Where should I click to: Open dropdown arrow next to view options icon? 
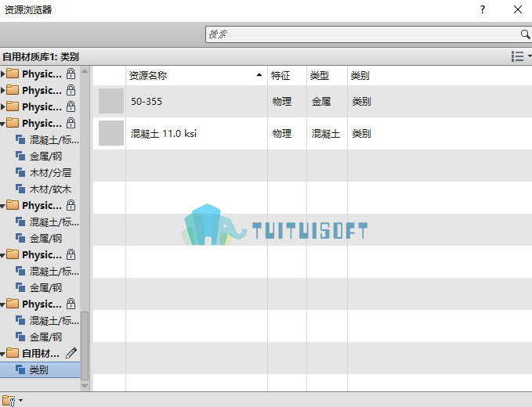click(530, 56)
